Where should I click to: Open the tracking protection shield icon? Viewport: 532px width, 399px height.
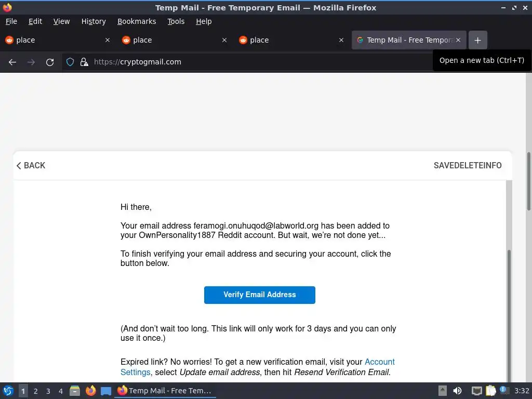coord(70,62)
